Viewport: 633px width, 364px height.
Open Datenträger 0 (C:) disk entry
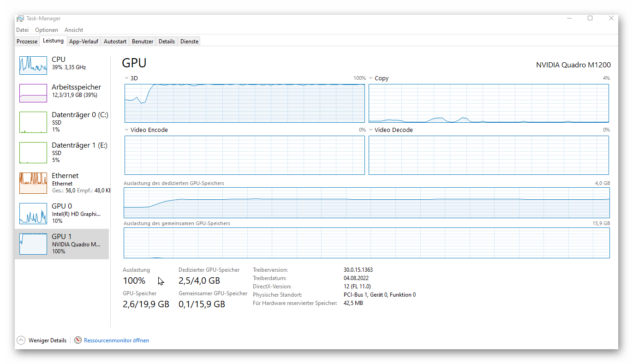(x=62, y=122)
